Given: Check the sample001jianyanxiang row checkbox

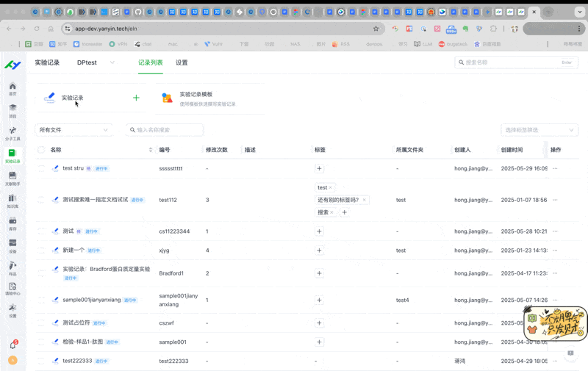Looking at the screenshot, I should click(41, 300).
